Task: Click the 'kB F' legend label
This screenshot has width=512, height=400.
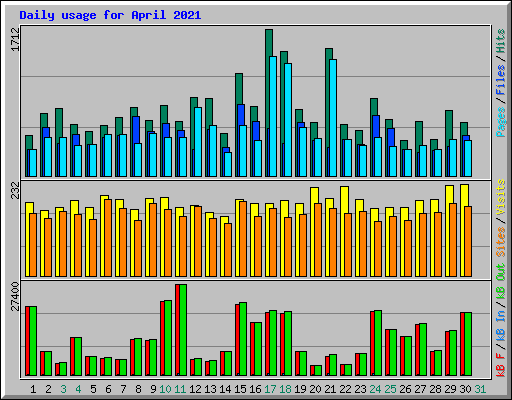Action: click(501, 365)
